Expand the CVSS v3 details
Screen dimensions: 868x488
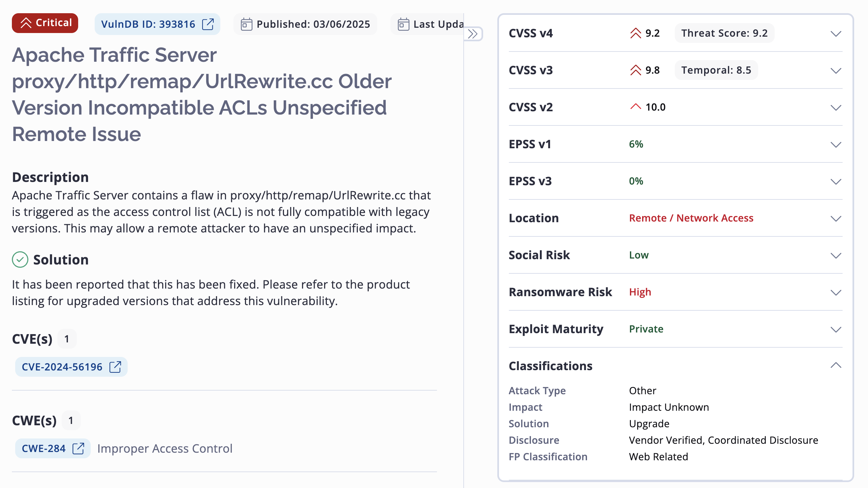pyautogui.click(x=836, y=70)
